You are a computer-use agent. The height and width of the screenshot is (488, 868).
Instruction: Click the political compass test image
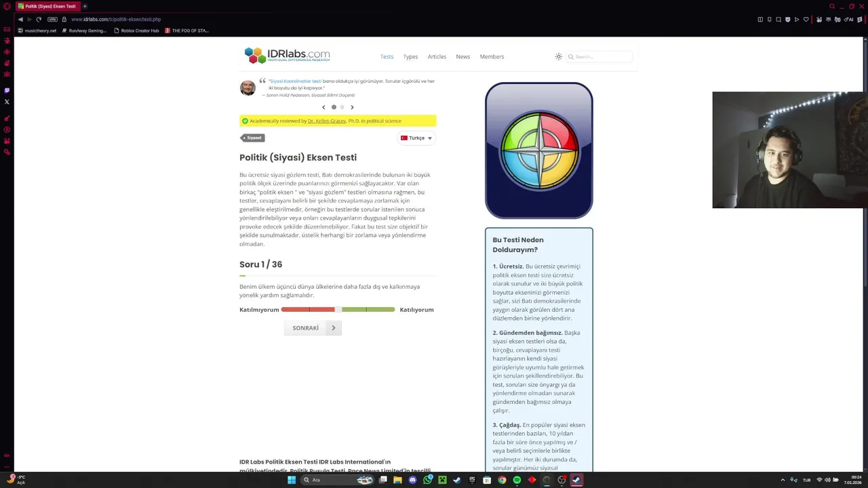tap(539, 150)
